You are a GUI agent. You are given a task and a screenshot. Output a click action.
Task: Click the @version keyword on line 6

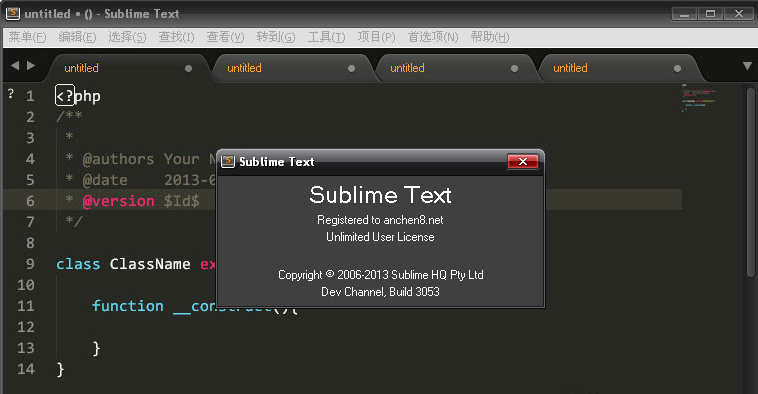(118, 201)
